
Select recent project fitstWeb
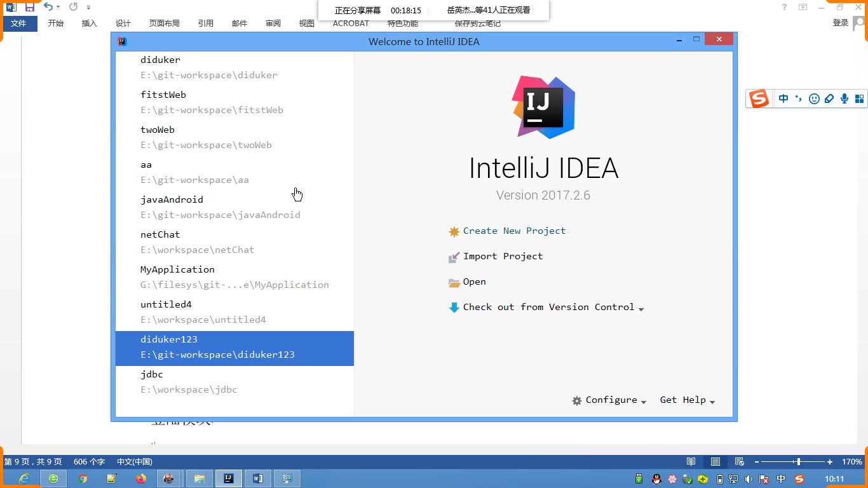[x=234, y=102]
